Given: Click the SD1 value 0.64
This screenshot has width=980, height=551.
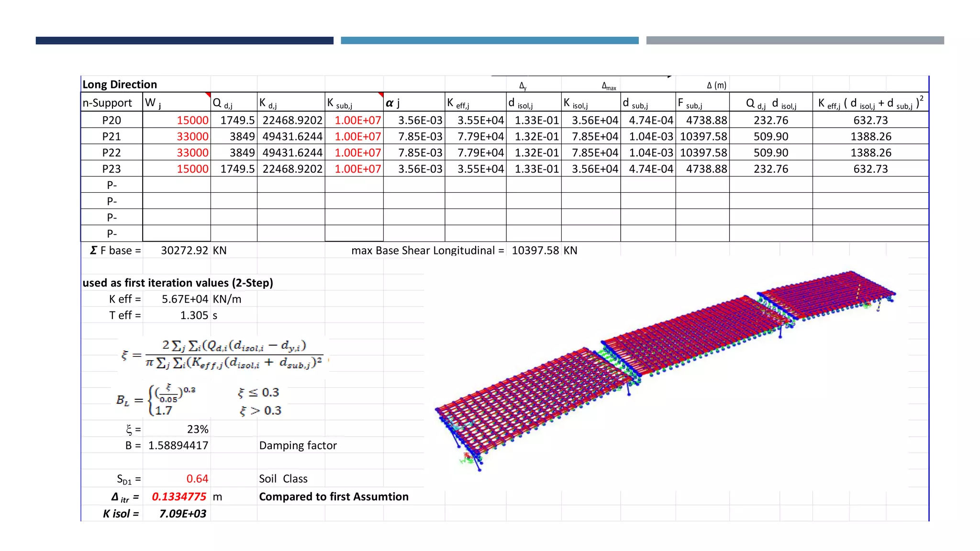Looking at the screenshot, I should (x=197, y=478).
